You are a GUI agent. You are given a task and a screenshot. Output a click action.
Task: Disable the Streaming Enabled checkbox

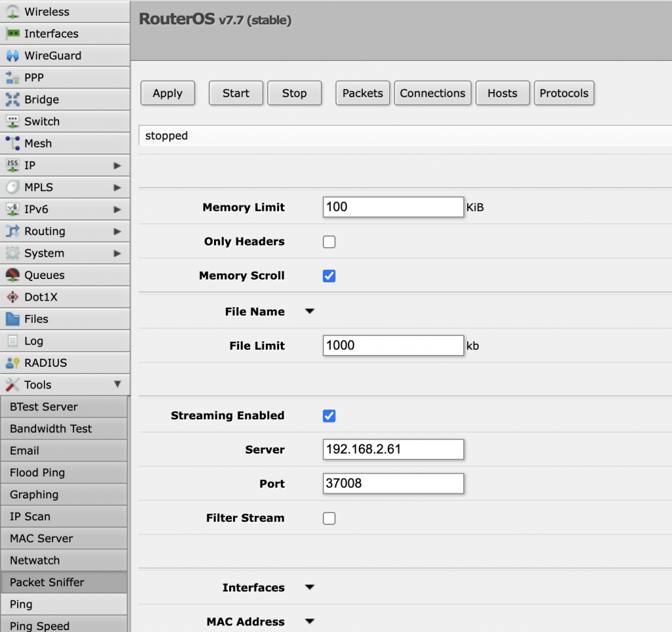[329, 415]
